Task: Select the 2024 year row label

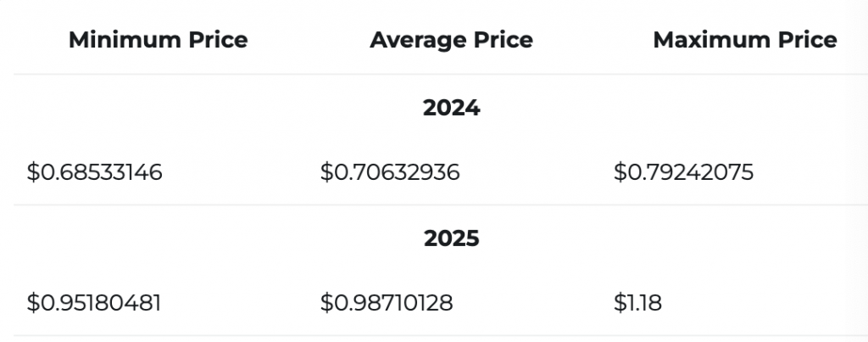Action: [x=451, y=108]
